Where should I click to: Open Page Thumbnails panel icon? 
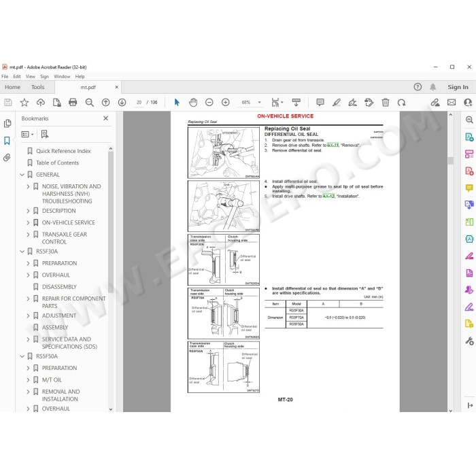[7, 123]
